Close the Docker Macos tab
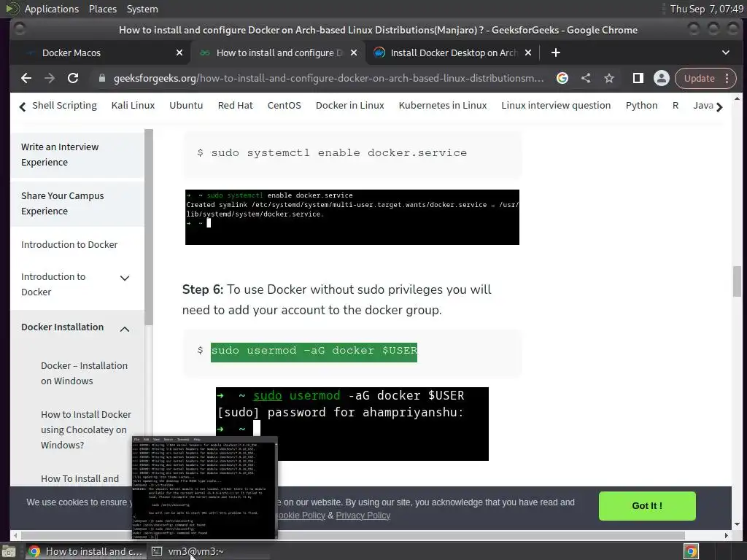The width and height of the screenshot is (747, 560). (x=179, y=52)
